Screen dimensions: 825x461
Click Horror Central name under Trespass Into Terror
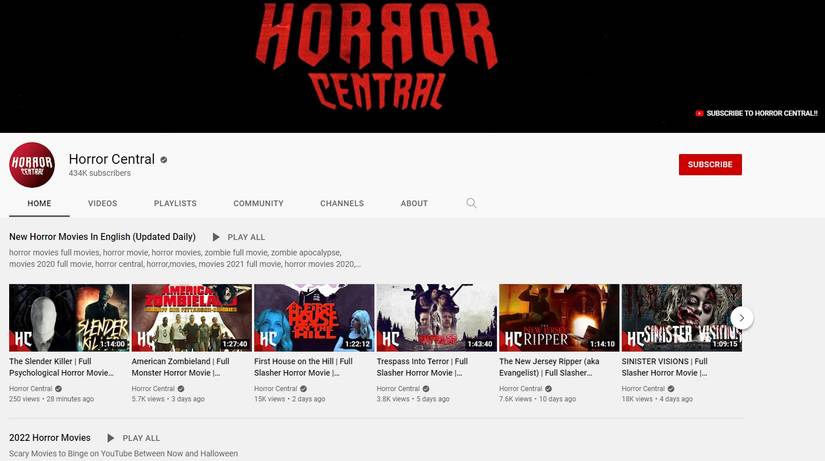[x=398, y=388]
